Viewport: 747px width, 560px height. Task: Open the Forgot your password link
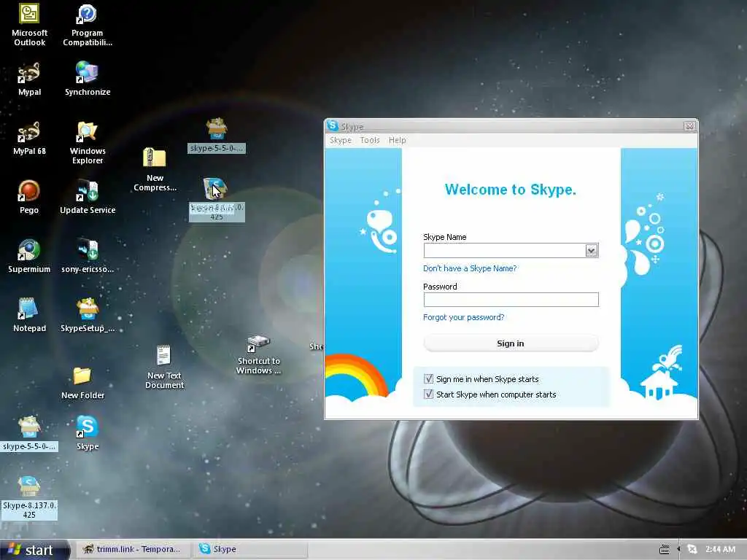tap(463, 317)
